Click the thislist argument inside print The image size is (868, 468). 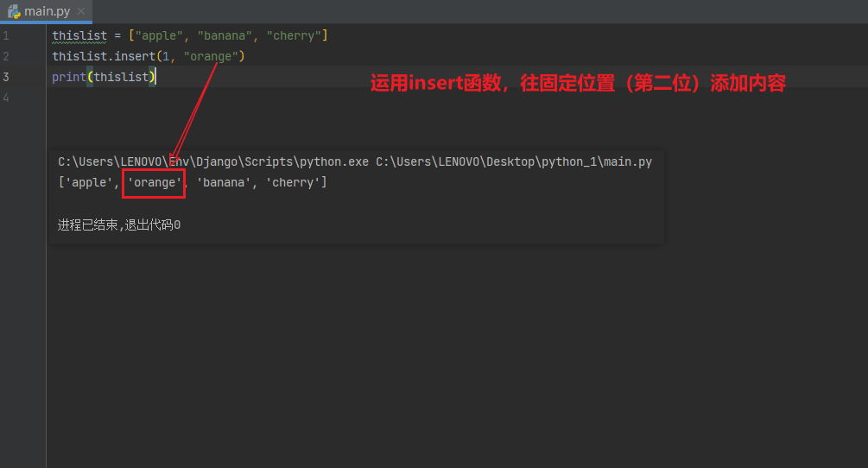point(121,77)
